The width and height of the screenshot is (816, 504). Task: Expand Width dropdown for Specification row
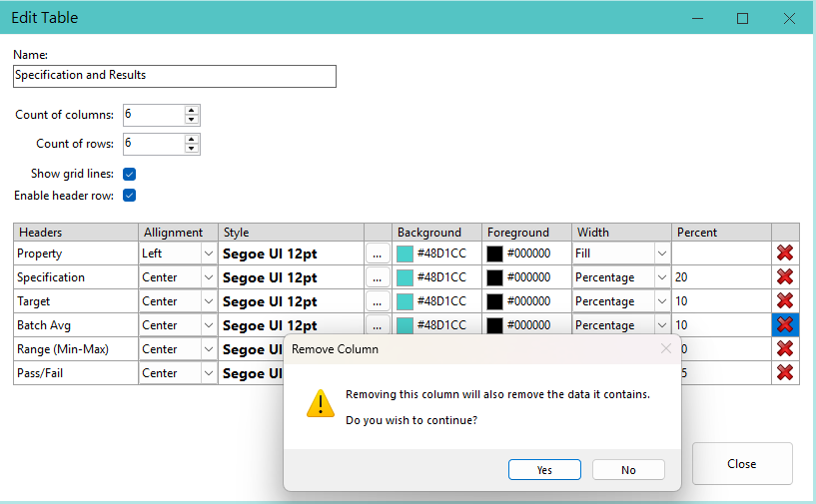[661, 277]
